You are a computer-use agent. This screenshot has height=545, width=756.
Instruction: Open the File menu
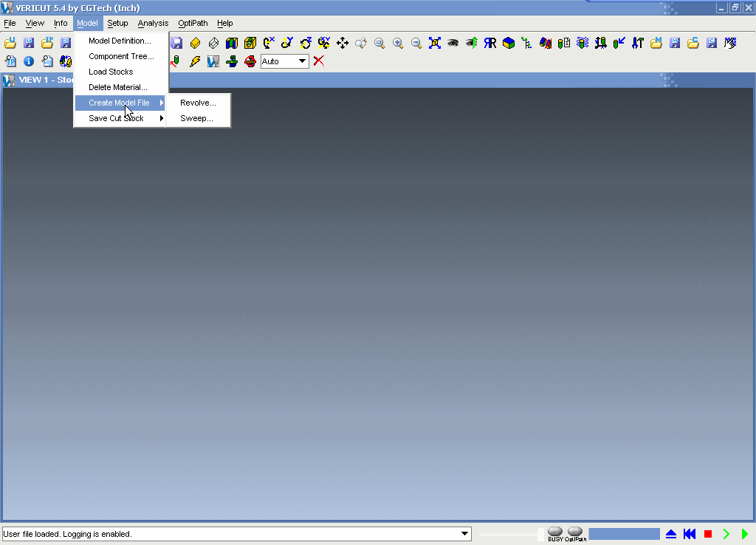coord(10,23)
